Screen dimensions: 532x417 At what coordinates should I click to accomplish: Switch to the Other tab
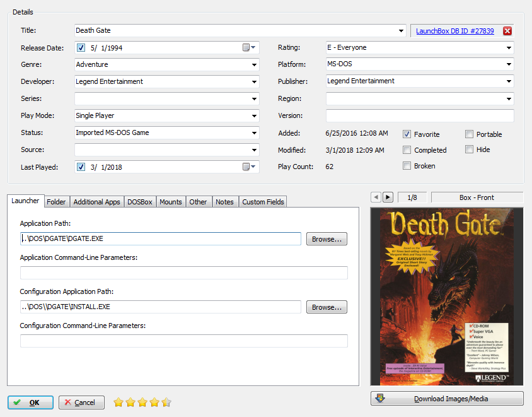coord(198,202)
